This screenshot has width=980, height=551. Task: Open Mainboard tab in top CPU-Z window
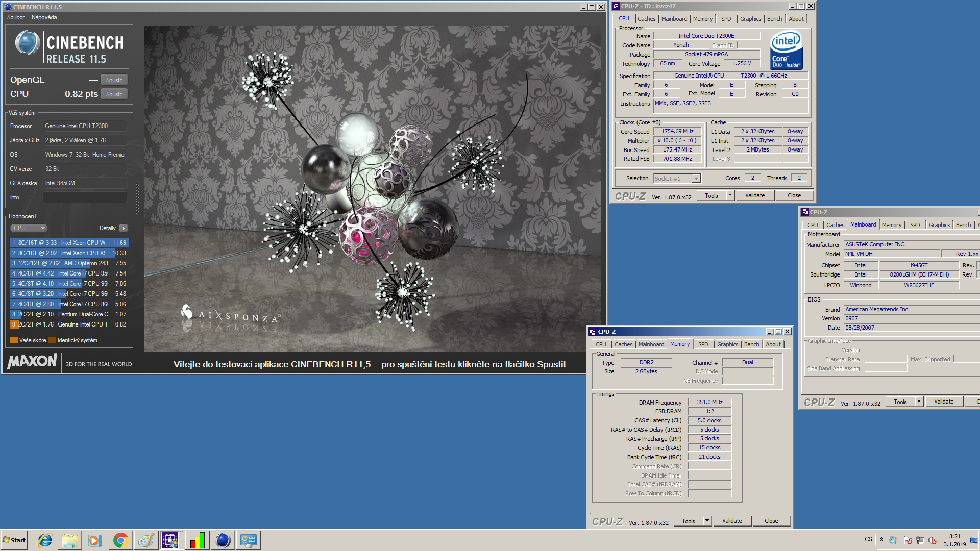[674, 19]
